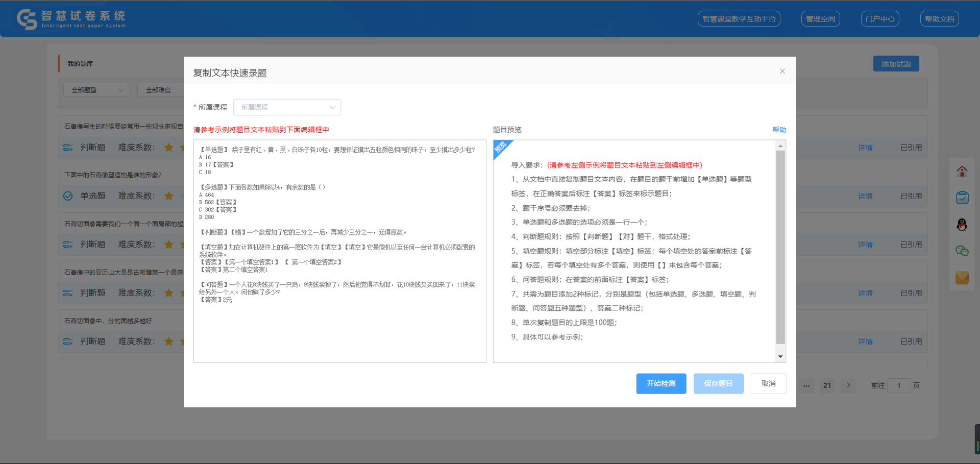Click inside the question text editing area
The image size is (980, 464).
point(339,332)
